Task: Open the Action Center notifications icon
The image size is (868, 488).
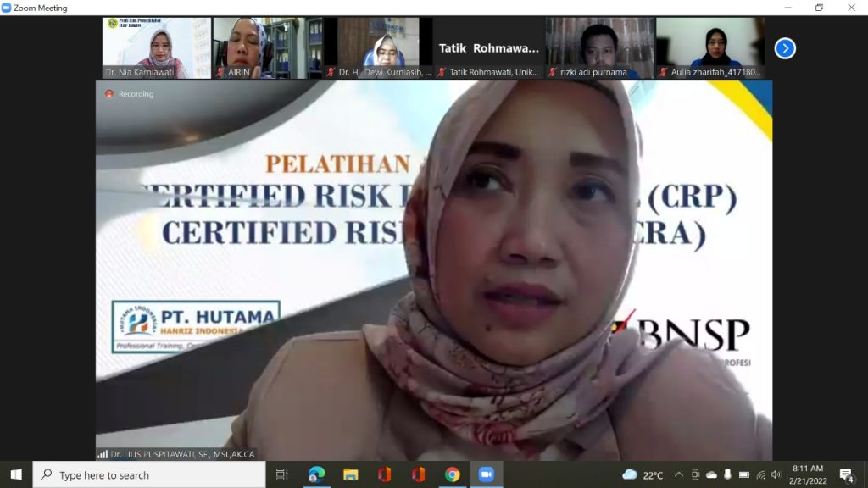Action: click(x=847, y=474)
